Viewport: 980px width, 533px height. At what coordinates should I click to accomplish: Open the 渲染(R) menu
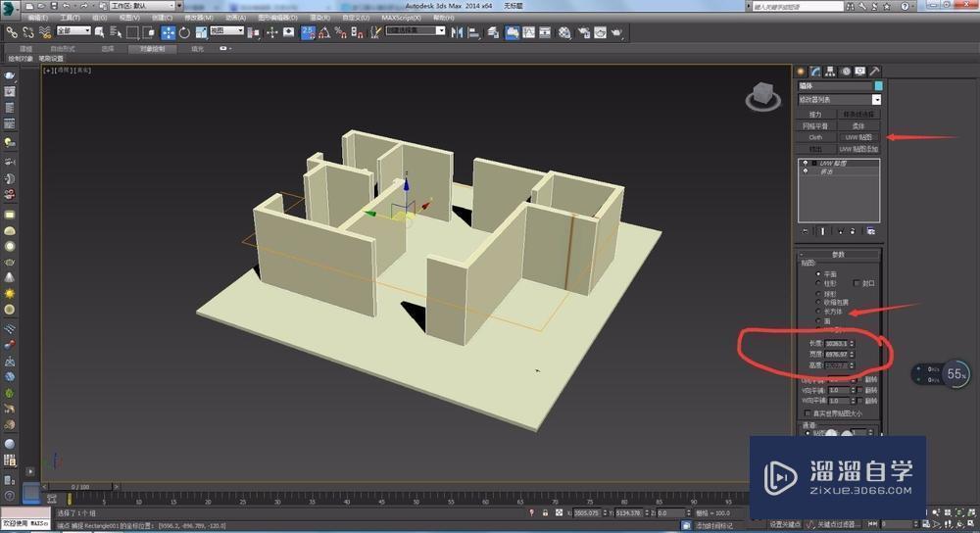click(320, 18)
